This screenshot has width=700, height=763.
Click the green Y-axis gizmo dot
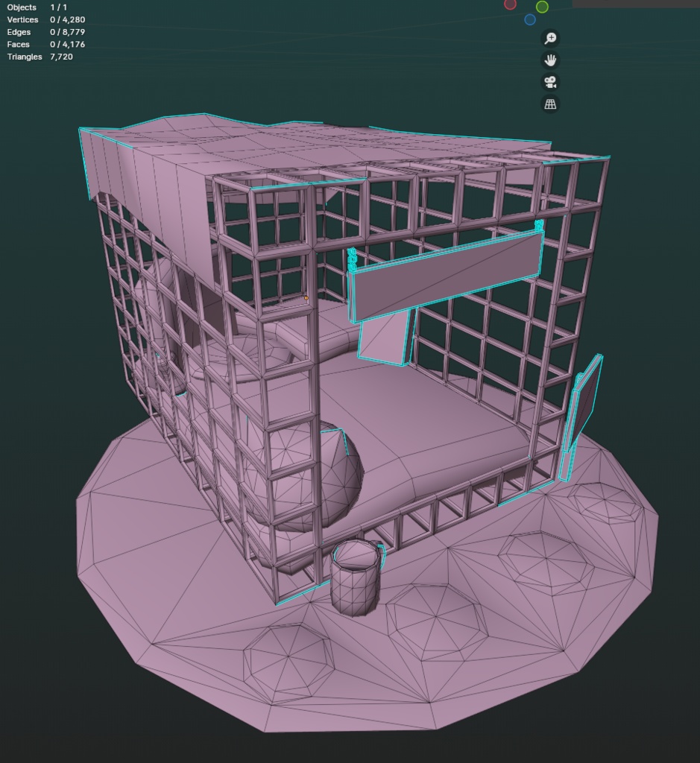pyautogui.click(x=542, y=7)
